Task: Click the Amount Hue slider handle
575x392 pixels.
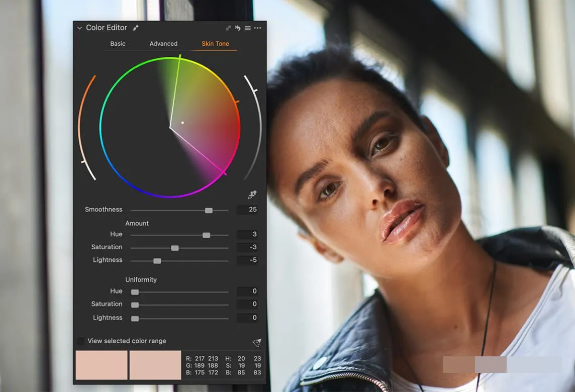Action: [x=207, y=235]
